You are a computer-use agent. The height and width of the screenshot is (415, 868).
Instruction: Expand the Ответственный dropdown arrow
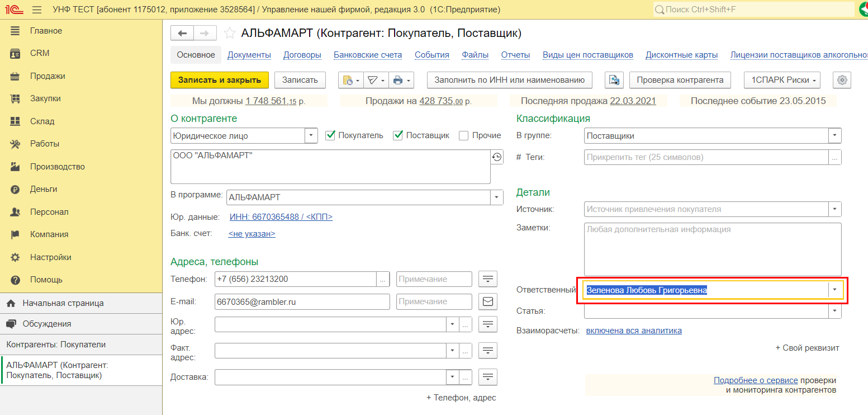834,290
